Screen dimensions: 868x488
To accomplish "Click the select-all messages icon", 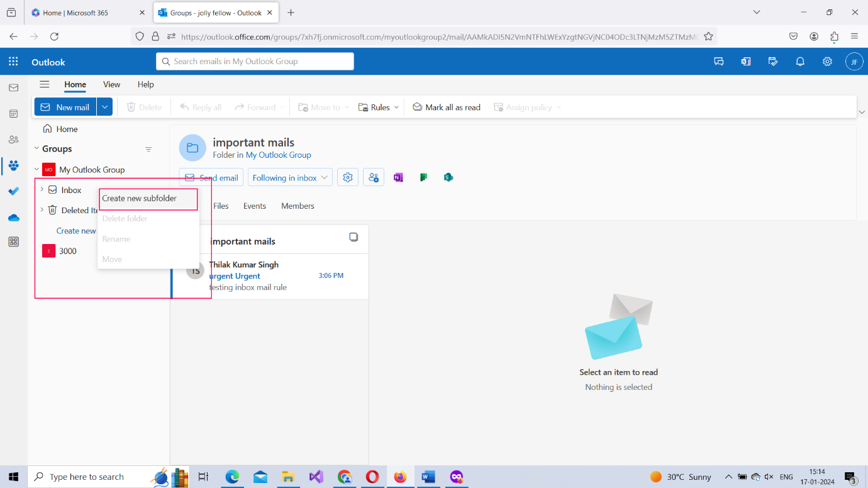I will 353,237.
